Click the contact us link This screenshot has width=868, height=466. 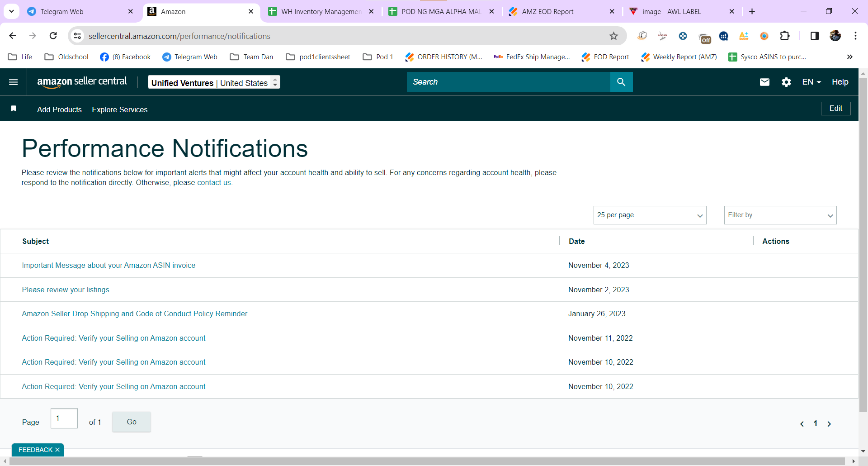[214, 182]
